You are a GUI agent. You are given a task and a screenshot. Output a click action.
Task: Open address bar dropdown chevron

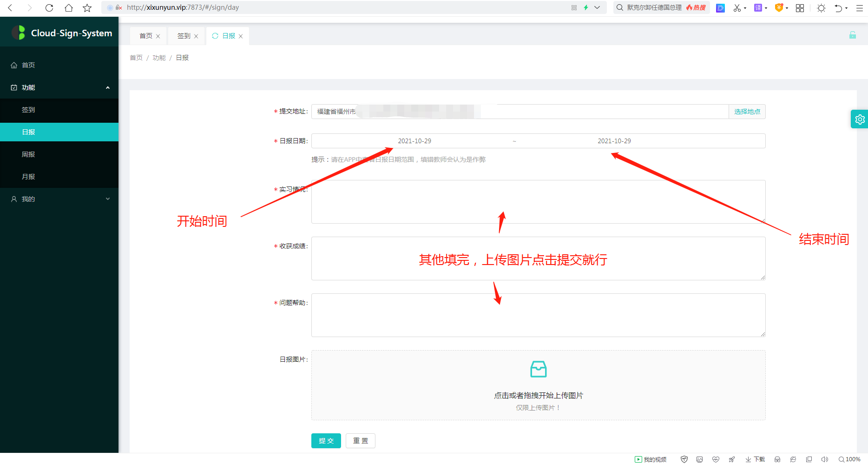pyautogui.click(x=597, y=7)
